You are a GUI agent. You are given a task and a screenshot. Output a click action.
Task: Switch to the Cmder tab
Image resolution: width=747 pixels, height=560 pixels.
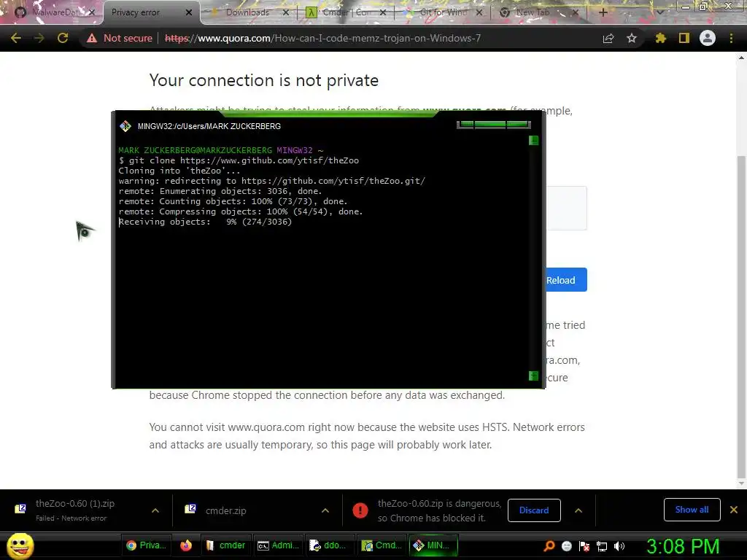pos(344,12)
